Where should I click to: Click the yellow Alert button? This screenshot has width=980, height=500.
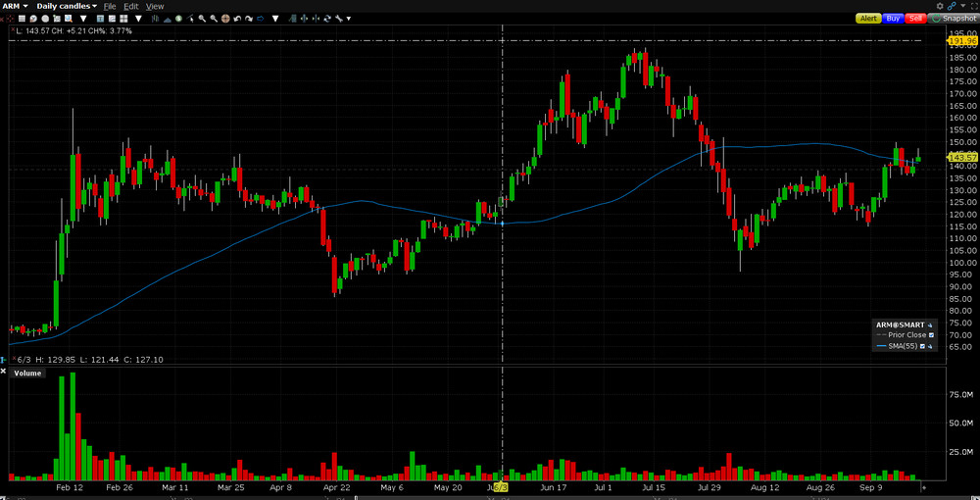(x=868, y=18)
